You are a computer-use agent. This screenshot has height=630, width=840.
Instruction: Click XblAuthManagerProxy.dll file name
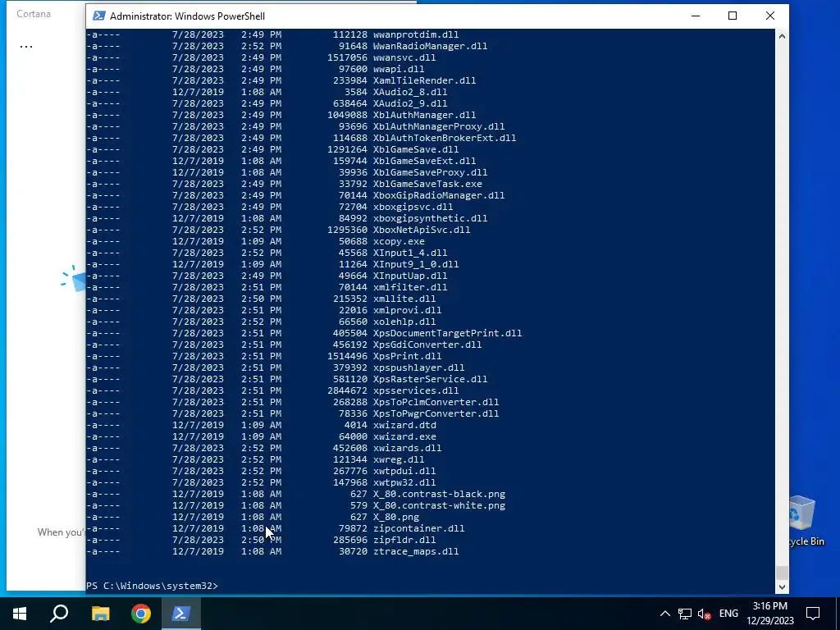pos(439,126)
